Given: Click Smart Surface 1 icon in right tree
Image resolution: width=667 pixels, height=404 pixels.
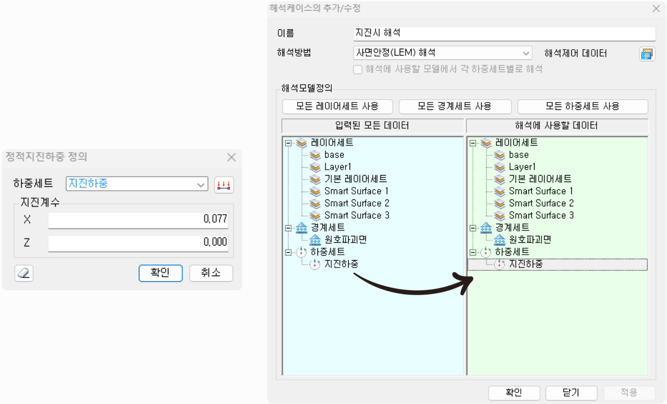Looking at the screenshot, I should (x=499, y=191).
